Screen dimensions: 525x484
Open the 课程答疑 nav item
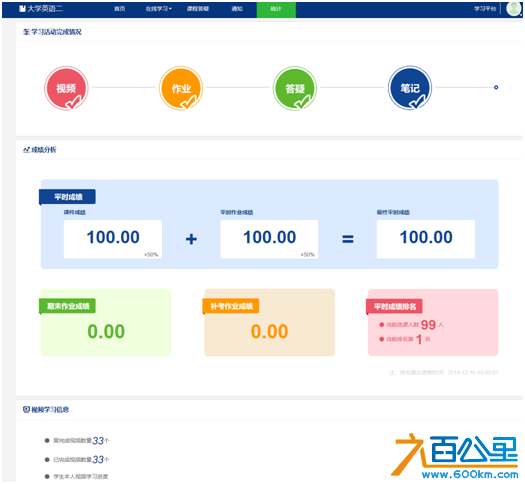(198, 9)
